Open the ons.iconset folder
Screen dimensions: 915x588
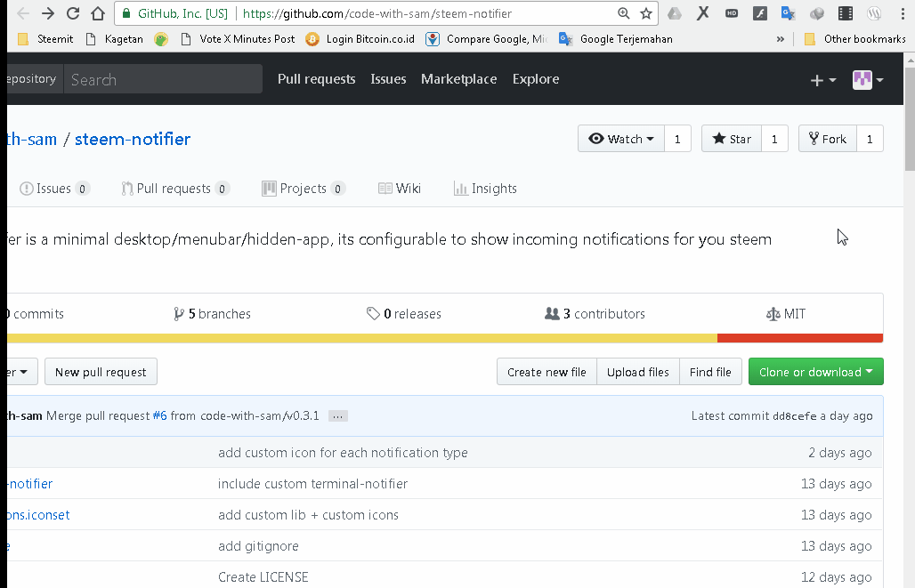coord(38,515)
